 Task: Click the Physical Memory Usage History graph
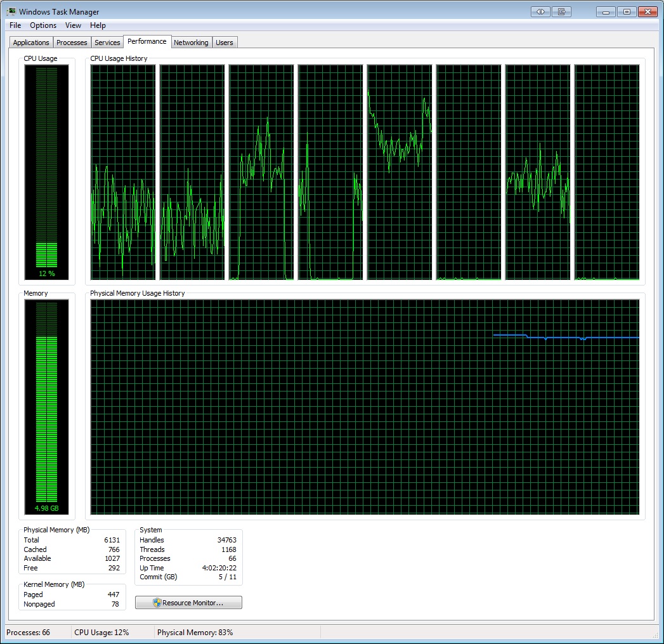(x=365, y=407)
